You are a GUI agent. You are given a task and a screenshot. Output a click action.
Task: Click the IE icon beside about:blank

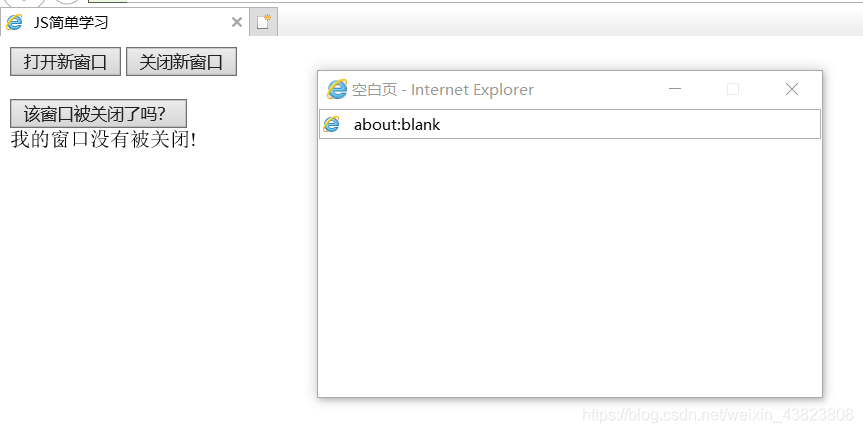coord(331,124)
